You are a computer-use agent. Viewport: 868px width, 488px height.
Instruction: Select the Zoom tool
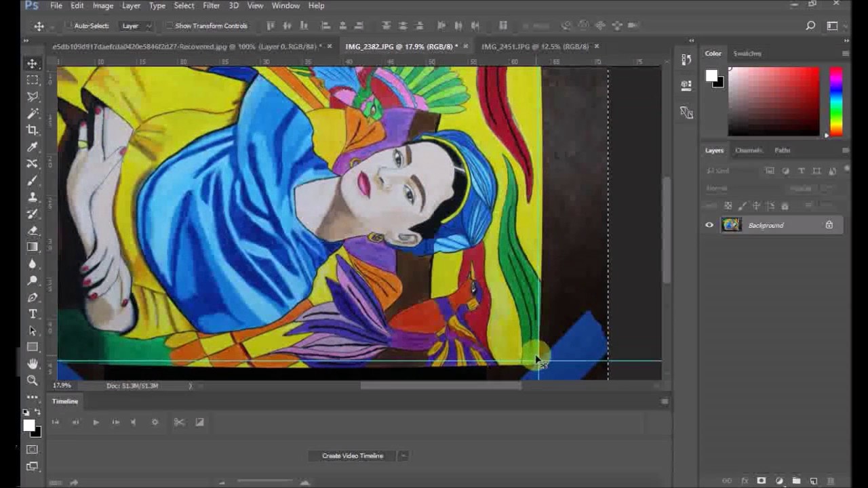32,380
